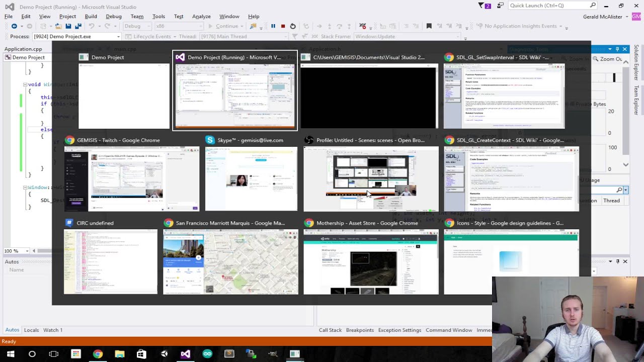The height and width of the screenshot is (362, 644).
Task: Open Task View on the taskbar
Action: coord(54,354)
